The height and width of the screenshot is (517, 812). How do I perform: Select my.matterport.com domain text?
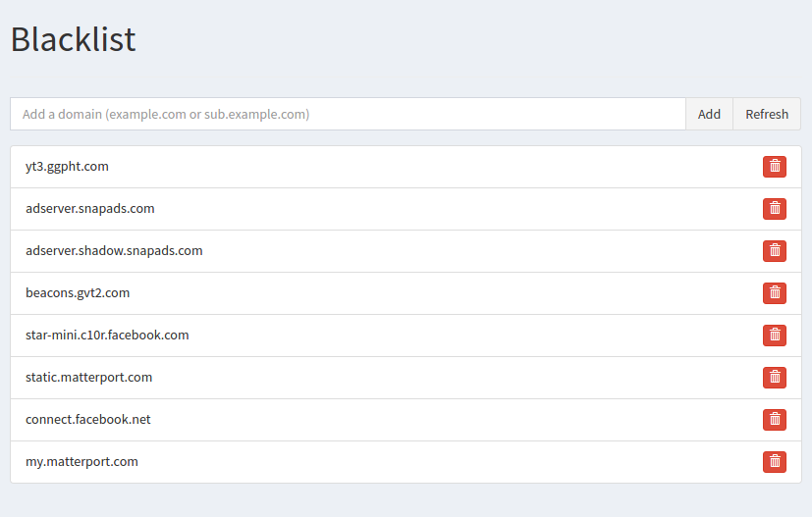point(81,462)
